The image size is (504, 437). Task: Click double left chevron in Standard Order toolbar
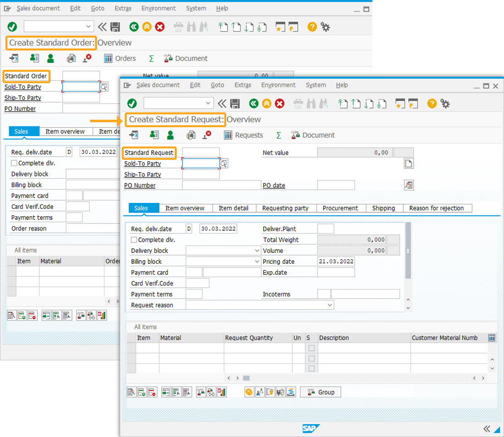click(x=102, y=27)
